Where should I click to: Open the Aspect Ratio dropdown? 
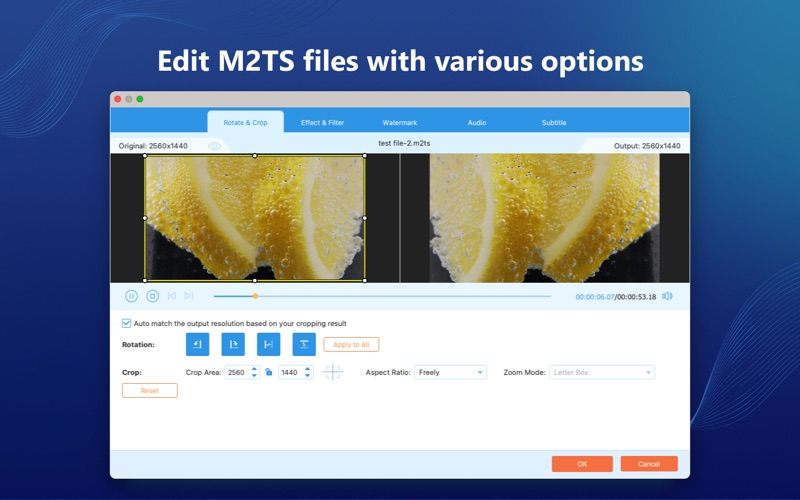451,372
